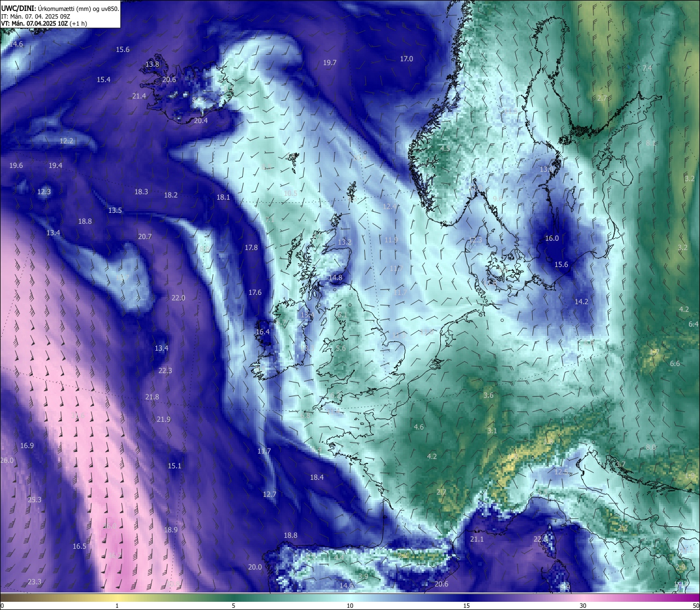Click the 14.2 value over Poland
The width and height of the screenshot is (700, 610).
[581, 302]
